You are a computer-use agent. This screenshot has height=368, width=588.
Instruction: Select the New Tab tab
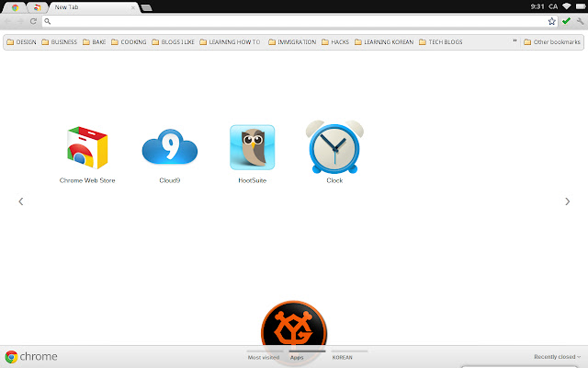pos(94,7)
